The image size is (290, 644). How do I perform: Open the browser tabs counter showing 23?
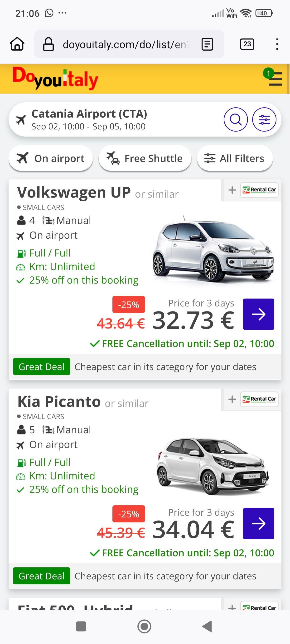(247, 44)
